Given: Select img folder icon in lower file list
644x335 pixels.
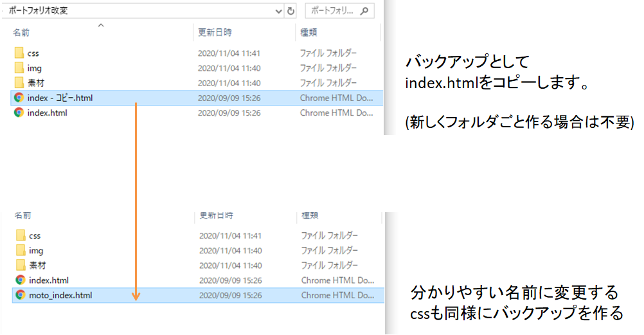Looking at the screenshot, I should click(21, 250).
